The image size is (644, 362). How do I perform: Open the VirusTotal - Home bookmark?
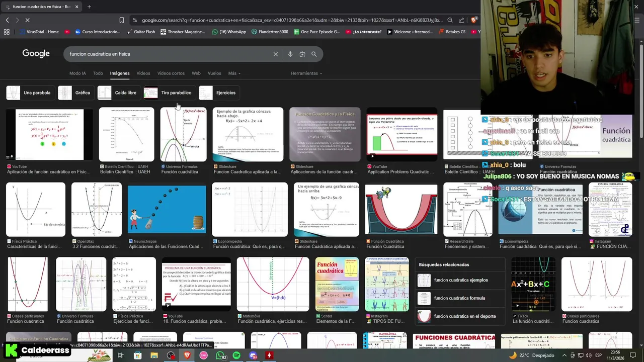point(39,32)
